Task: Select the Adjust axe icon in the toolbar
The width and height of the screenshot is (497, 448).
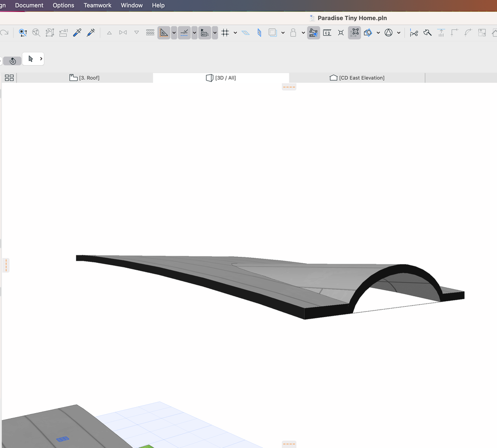Action: point(426,32)
